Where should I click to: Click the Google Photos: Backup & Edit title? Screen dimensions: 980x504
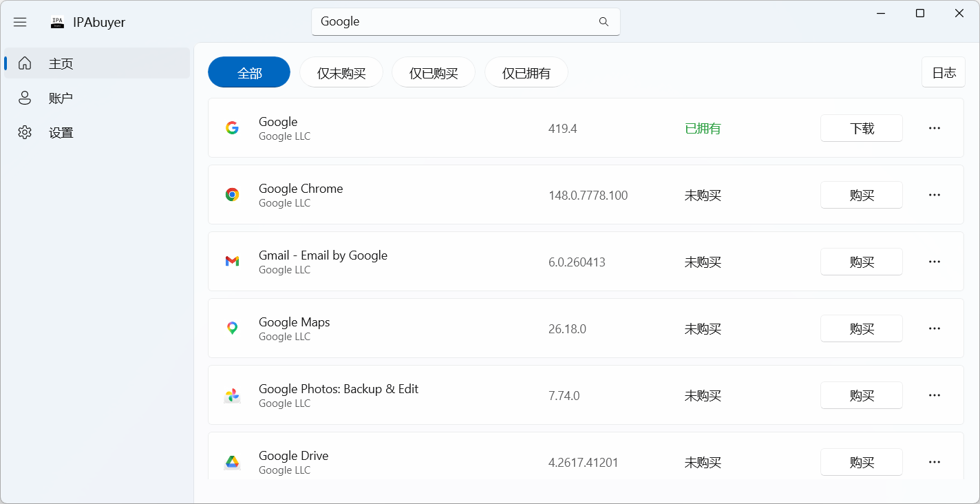pos(339,389)
